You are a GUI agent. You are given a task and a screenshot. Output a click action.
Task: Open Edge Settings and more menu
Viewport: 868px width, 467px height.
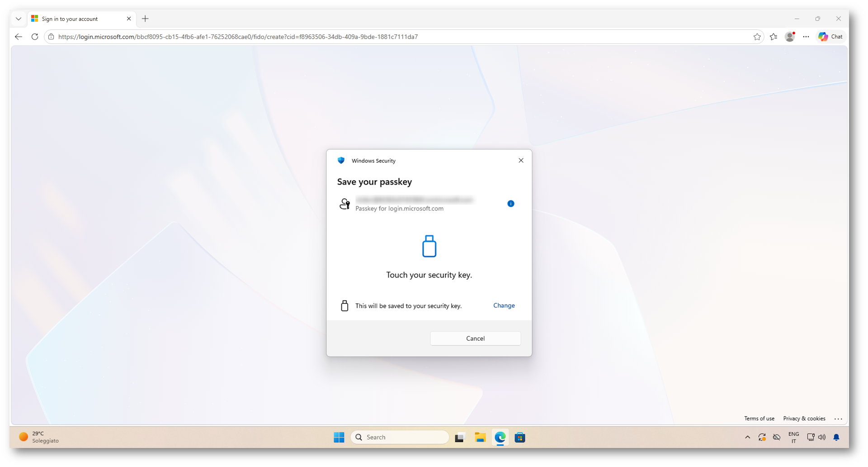point(806,37)
